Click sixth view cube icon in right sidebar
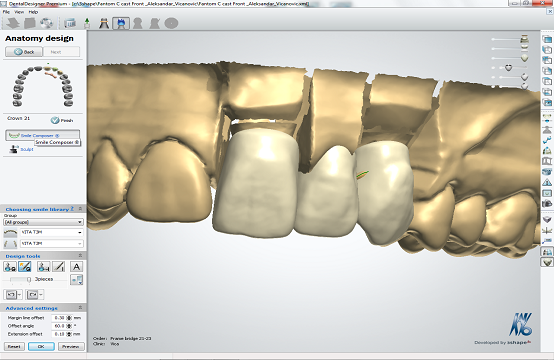The width and height of the screenshot is (554, 360). point(547,92)
